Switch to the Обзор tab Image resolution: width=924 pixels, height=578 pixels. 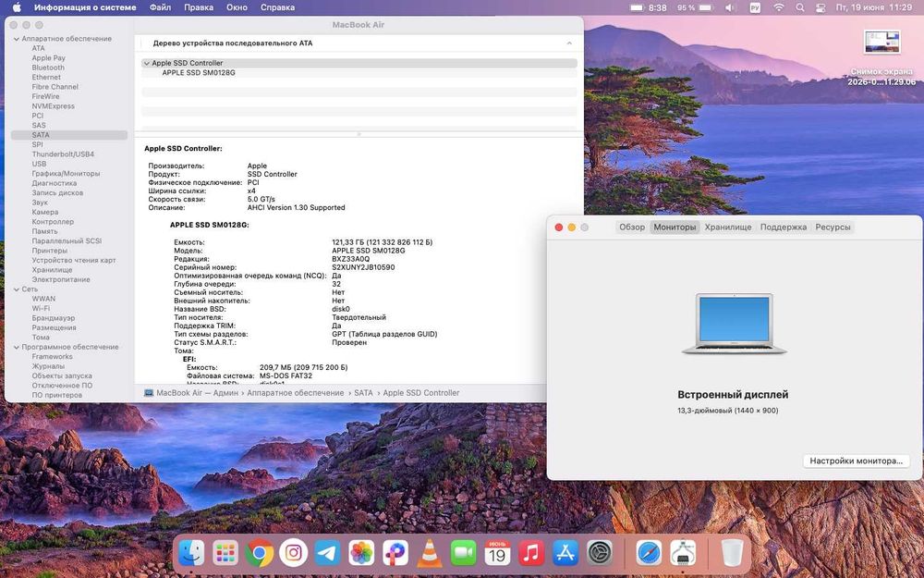click(x=632, y=228)
